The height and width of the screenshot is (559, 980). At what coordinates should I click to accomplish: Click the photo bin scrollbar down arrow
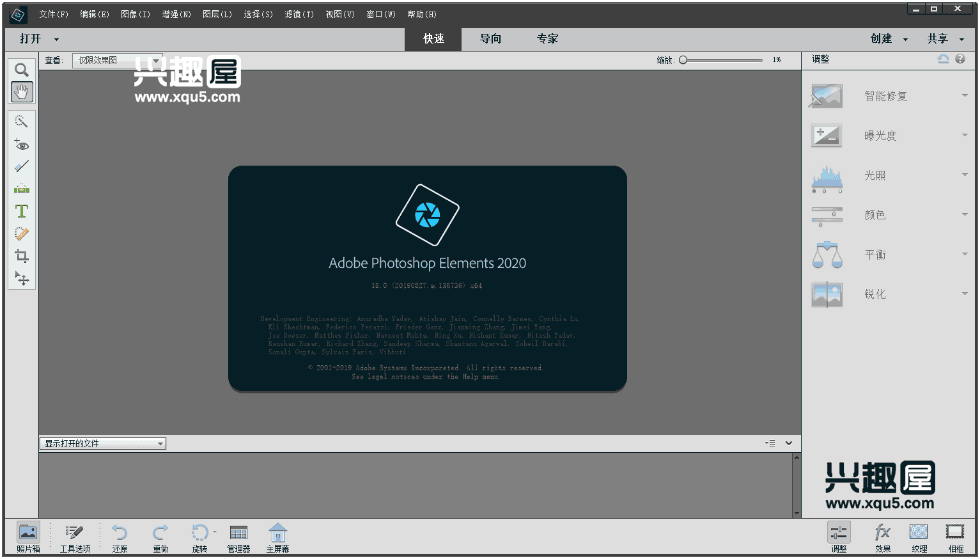(x=797, y=513)
